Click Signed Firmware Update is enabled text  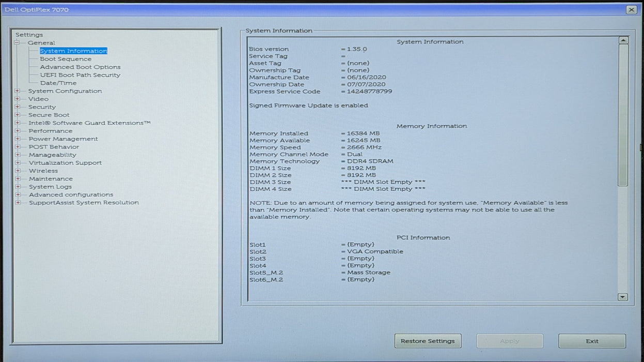click(309, 105)
